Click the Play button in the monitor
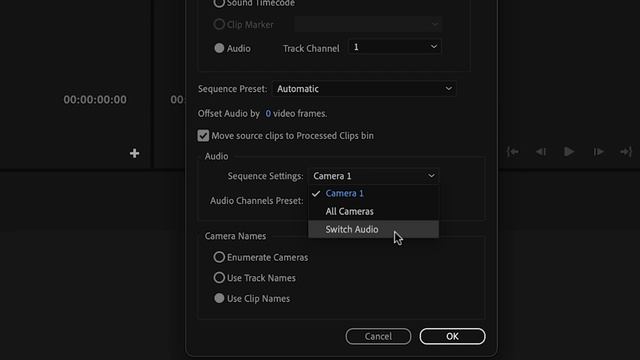The width and height of the screenshot is (640, 360). (x=569, y=152)
